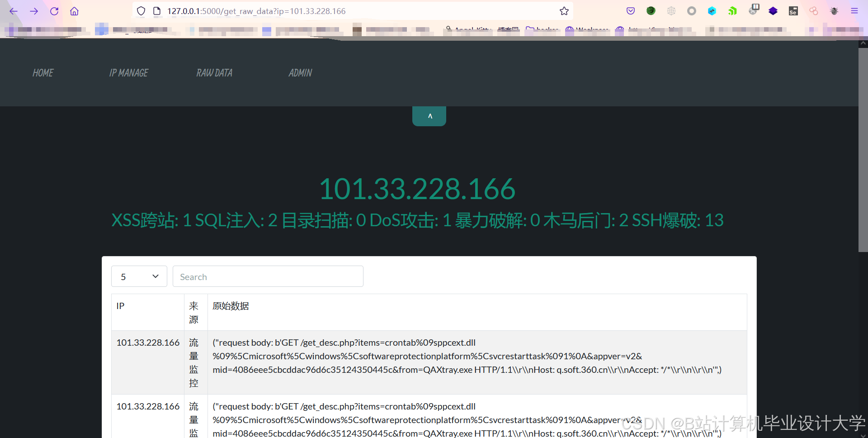Screen dimensions: 868x438
Task: Go forward to the next page
Action: (34, 11)
